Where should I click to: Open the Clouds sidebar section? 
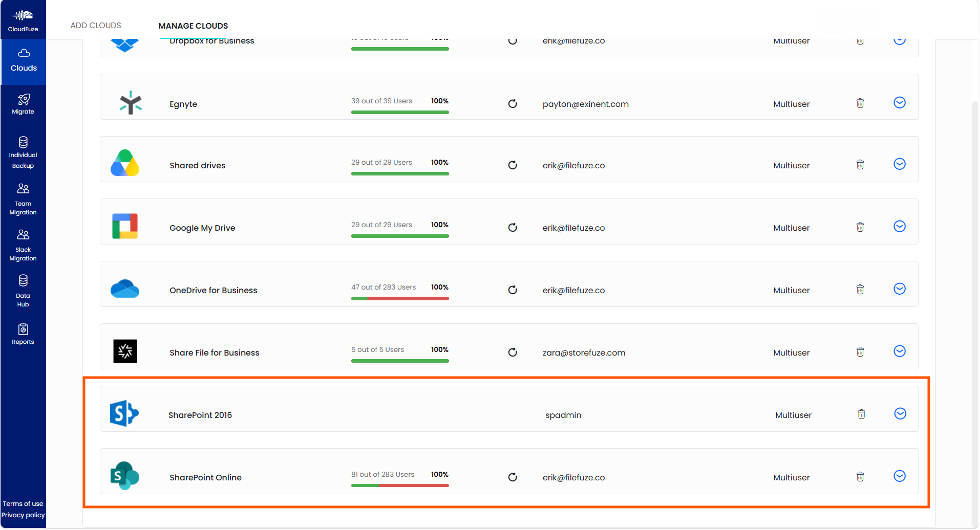click(24, 61)
